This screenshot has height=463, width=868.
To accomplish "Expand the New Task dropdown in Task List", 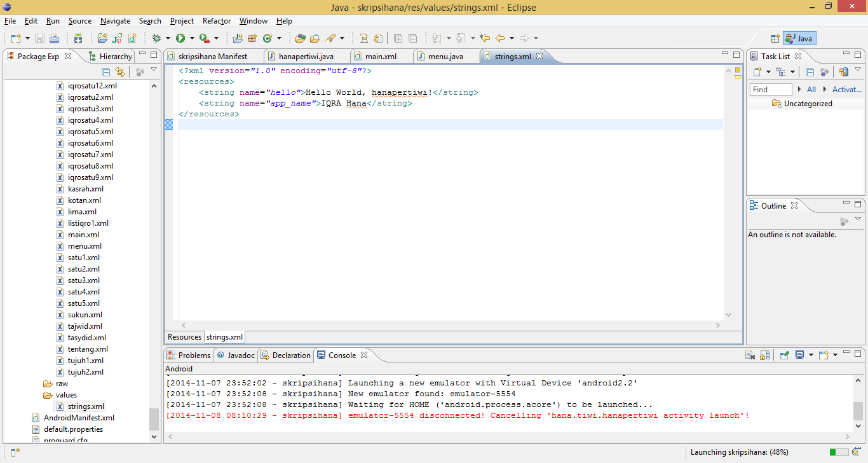I will tap(768, 72).
